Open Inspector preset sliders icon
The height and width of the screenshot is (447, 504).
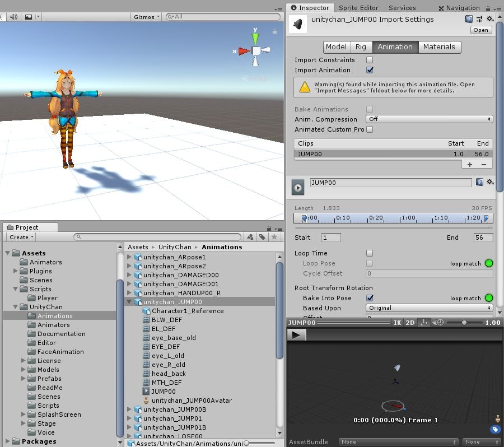(x=479, y=19)
